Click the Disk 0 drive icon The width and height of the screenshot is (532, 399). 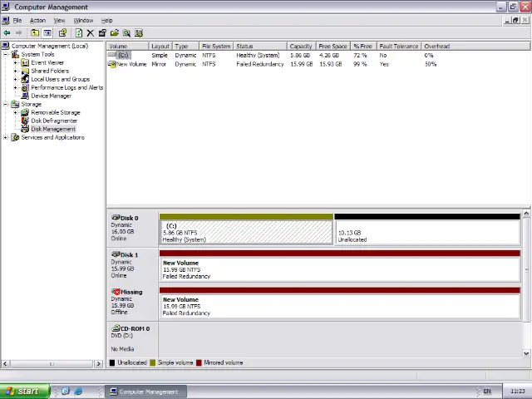[116, 218]
